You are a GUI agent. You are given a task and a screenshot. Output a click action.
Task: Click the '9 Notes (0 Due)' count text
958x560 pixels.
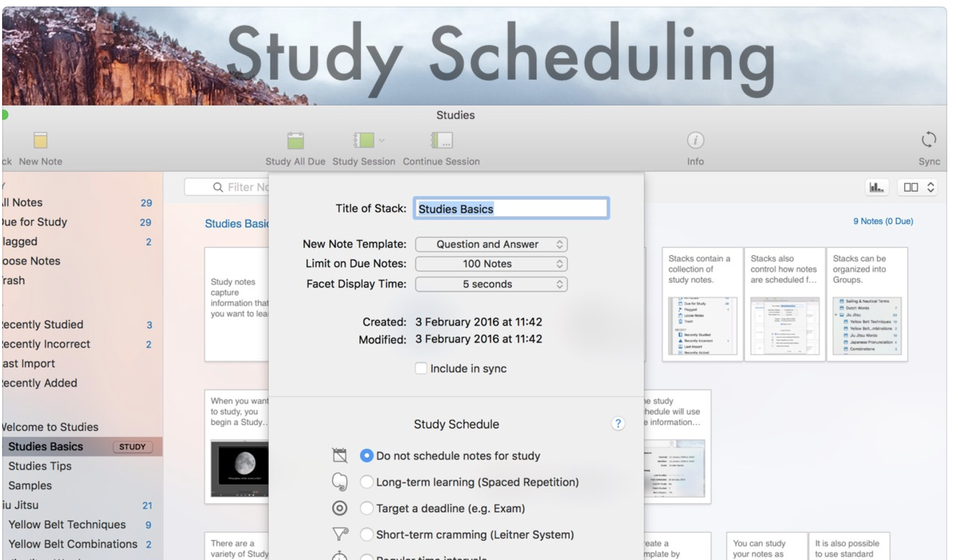click(883, 221)
